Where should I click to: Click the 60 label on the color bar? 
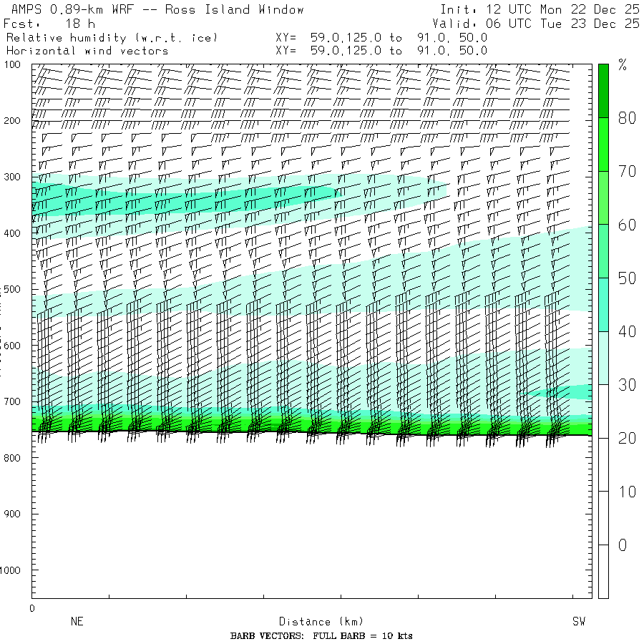tap(627, 225)
